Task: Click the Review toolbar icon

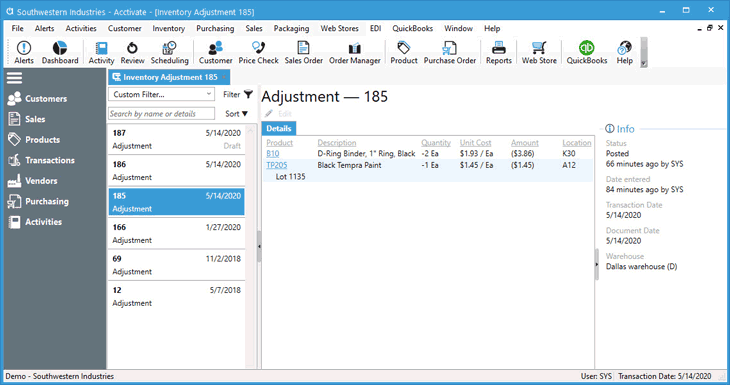Action: tap(132, 52)
